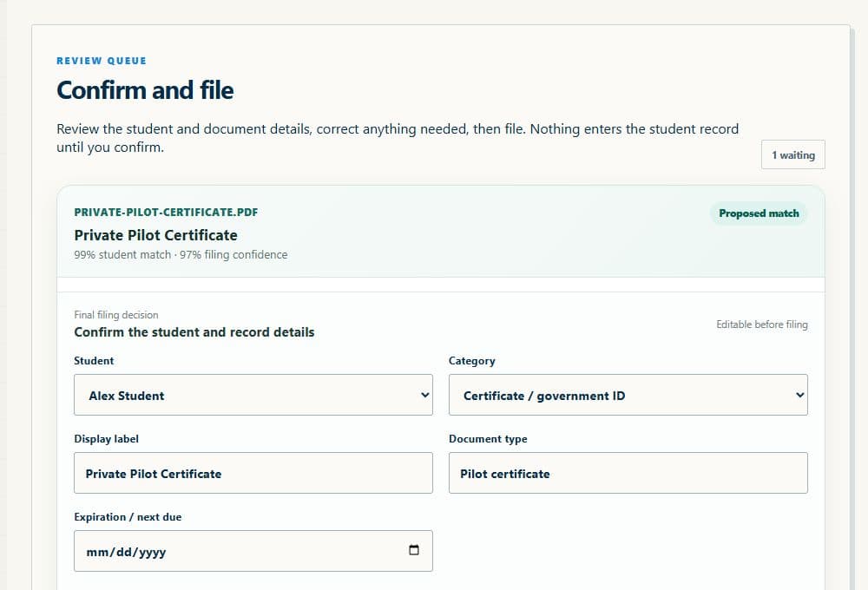Click the 1 waiting button

pos(792,155)
